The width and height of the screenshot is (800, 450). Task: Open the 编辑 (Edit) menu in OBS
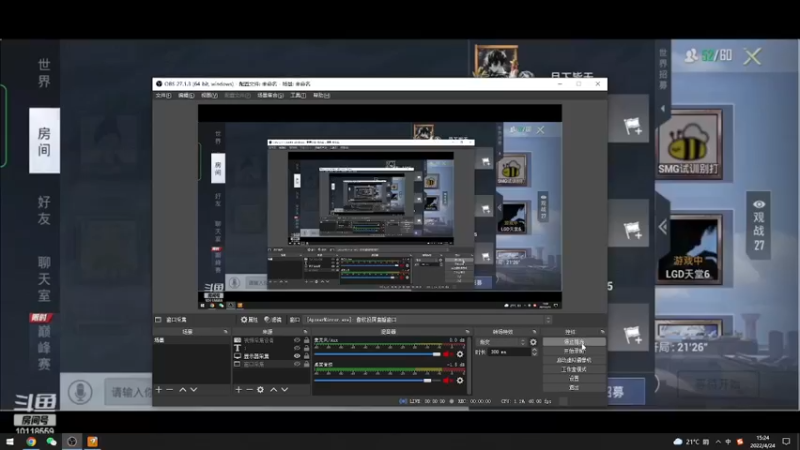pos(186,95)
